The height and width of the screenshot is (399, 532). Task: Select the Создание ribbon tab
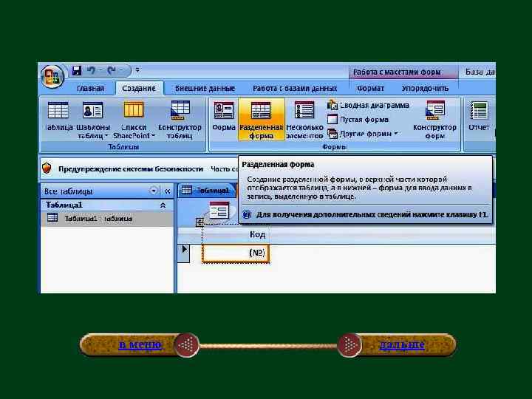139,88
